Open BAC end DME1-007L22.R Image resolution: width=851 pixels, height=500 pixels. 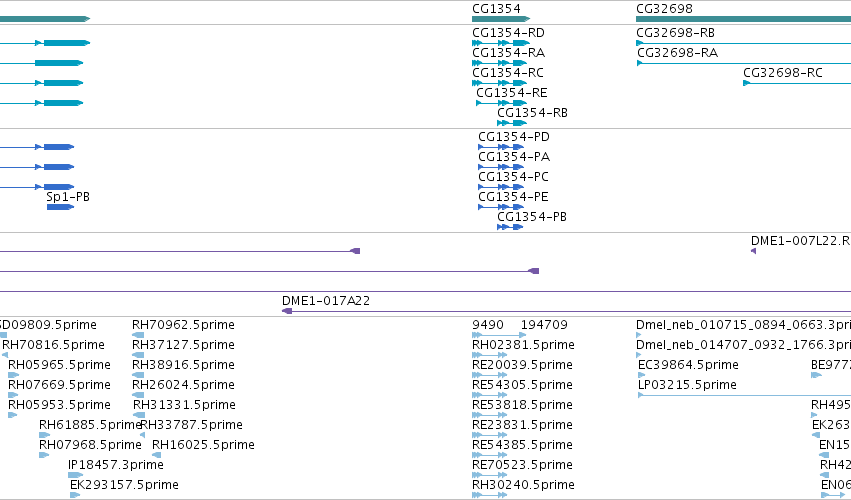point(801,241)
